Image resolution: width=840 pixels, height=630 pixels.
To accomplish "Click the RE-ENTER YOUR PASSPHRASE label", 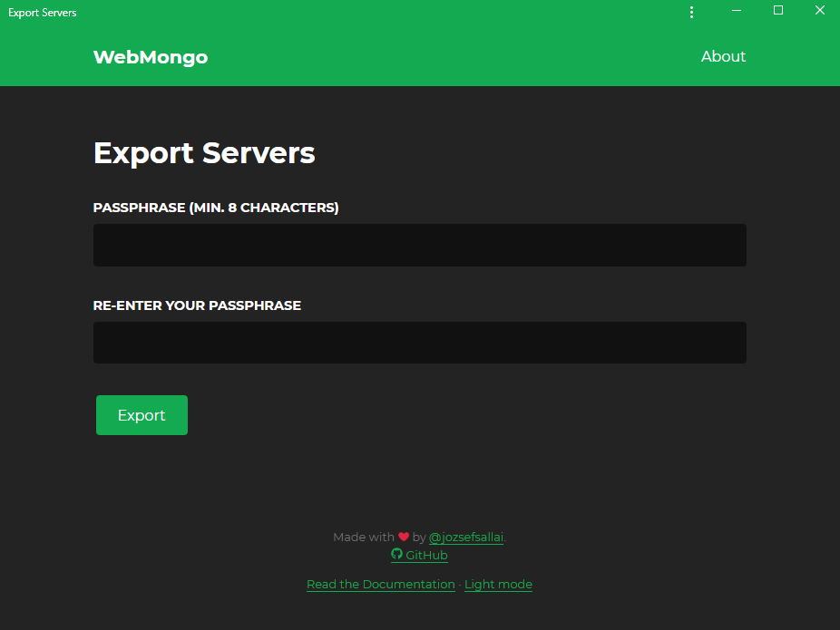I will pos(196,305).
